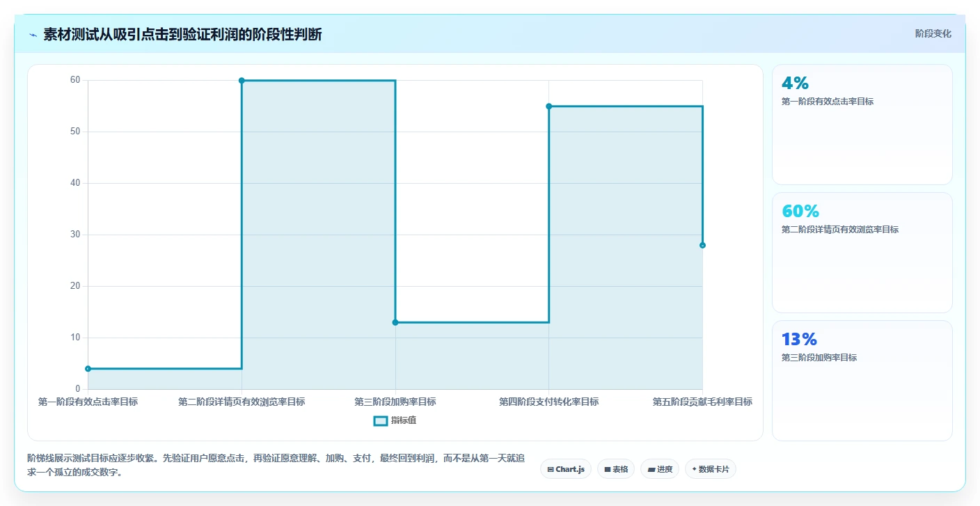Click the y-axis tick label 30

pyautogui.click(x=75, y=235)
